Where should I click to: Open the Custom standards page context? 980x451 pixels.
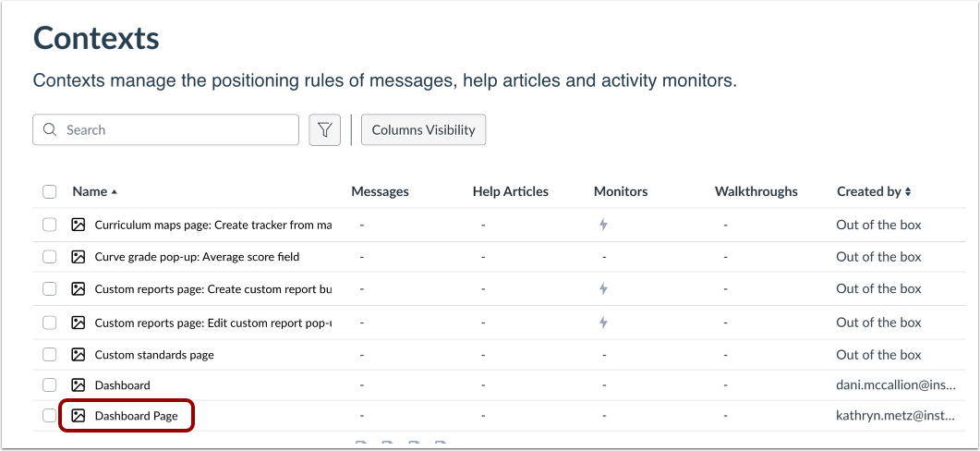point(154,355)
